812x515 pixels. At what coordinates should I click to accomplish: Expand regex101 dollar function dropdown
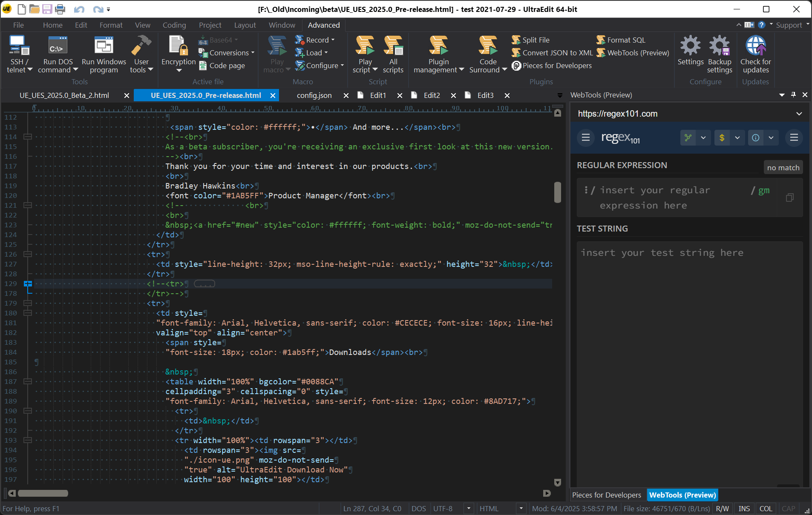click(737, 137)
